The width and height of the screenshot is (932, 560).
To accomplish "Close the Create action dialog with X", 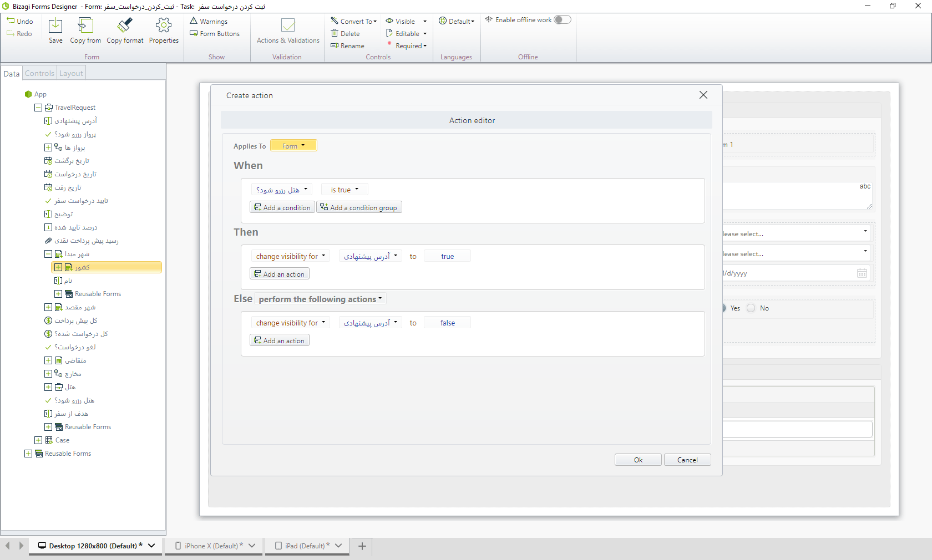I will coord(703,95).
